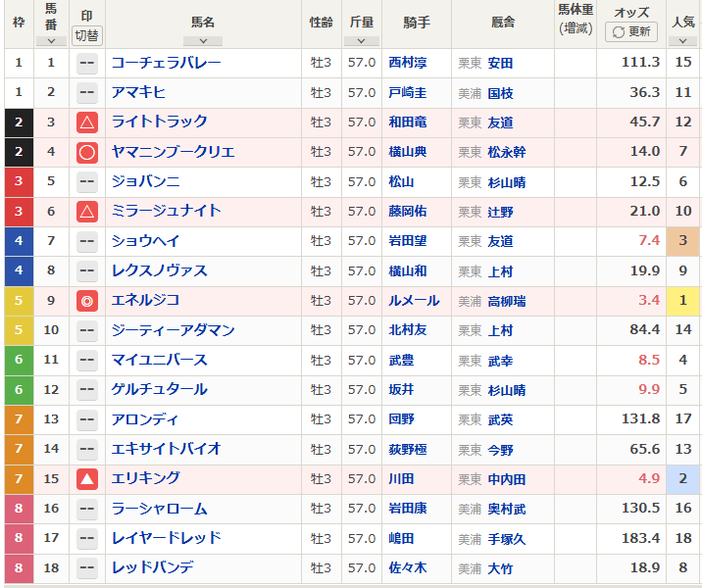Click the △ mark icon for ミラージュナイト

(x=86, y=212)
